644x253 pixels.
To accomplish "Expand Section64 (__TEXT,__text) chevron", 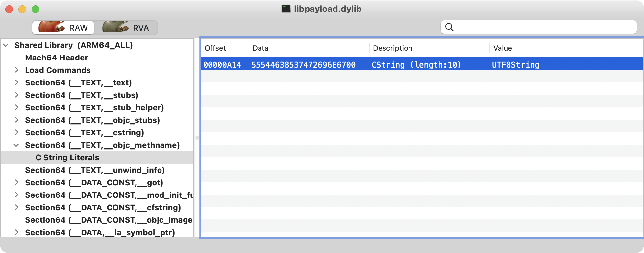I will 16,82.
